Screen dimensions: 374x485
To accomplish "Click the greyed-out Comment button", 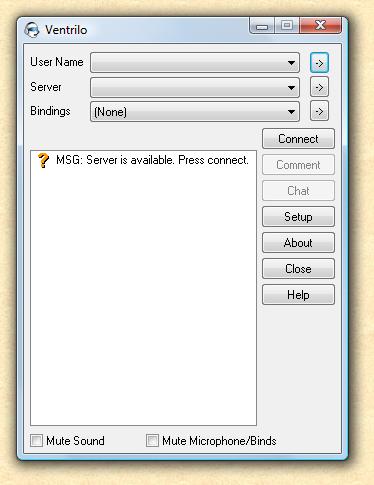I will [x=298, y=165].
